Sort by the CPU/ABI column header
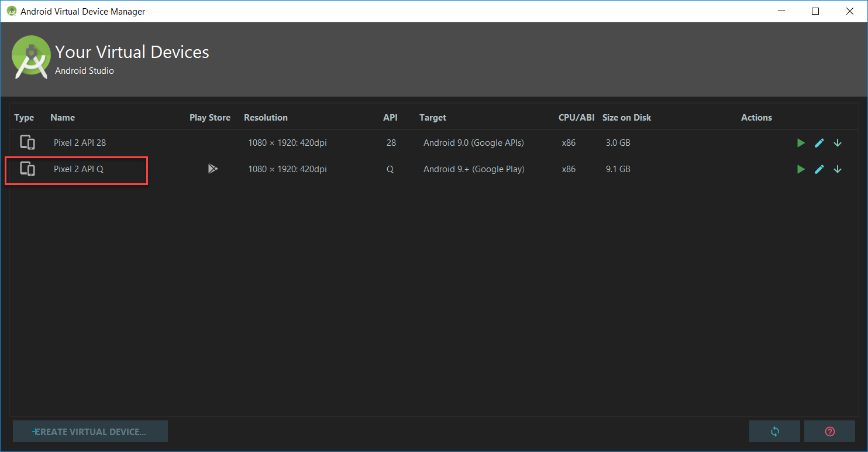 577,117
